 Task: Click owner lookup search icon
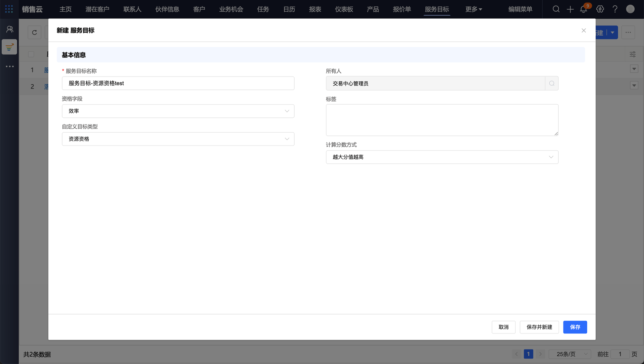point(552,83)
